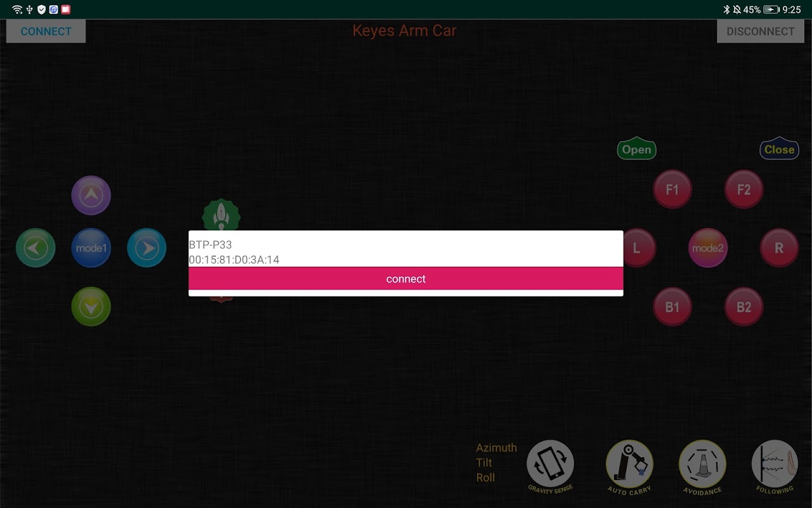
Task: Tap the Open claw badge
Action: [x=636, y=150]
